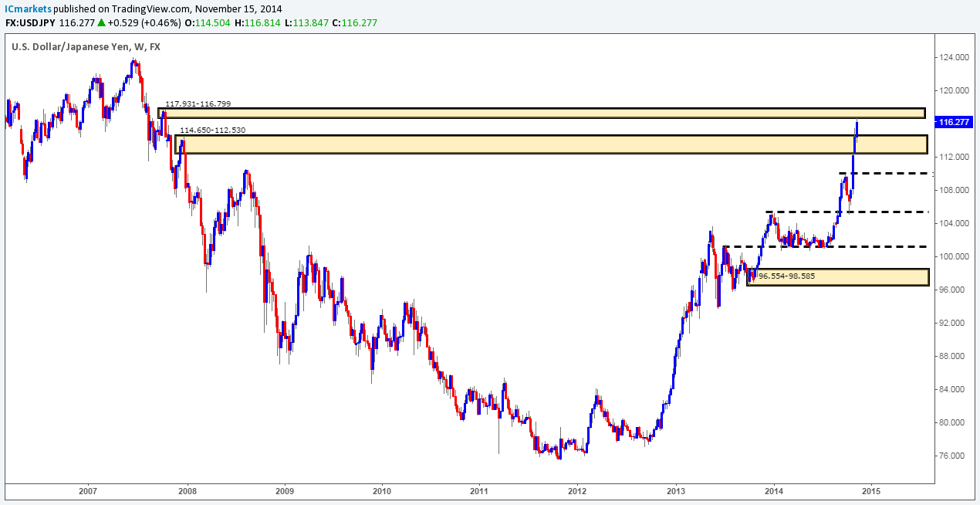Screen dimensions: 980x505
Task: Click the 96.000 price axis label
Action: 951,290
